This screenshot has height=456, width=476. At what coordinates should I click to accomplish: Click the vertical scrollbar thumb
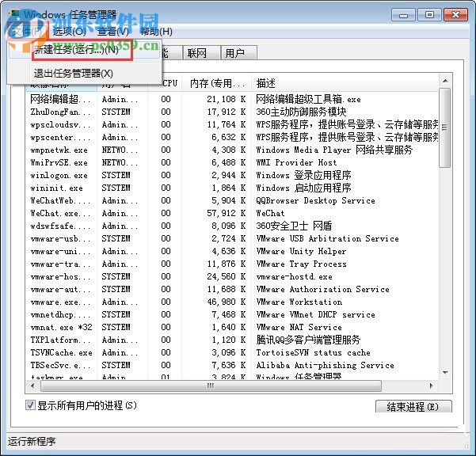tap(445, 127)
